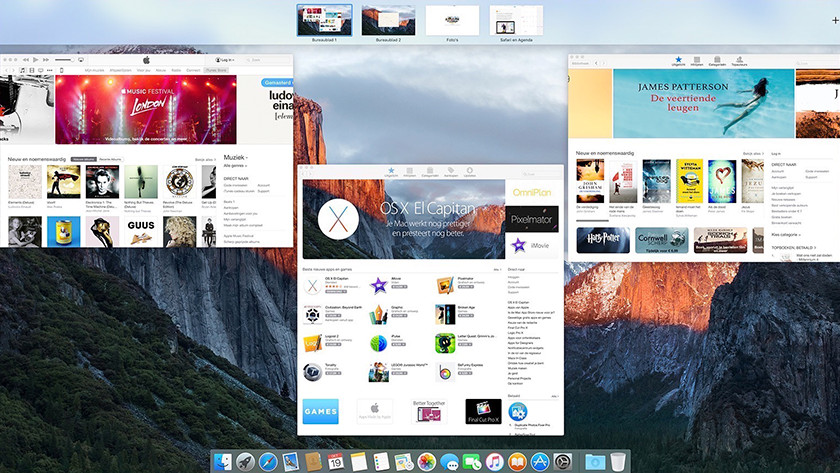The image size is (840, 473).
Task: Select Bureaublad 1 space thumbnail
Action: 325,20
